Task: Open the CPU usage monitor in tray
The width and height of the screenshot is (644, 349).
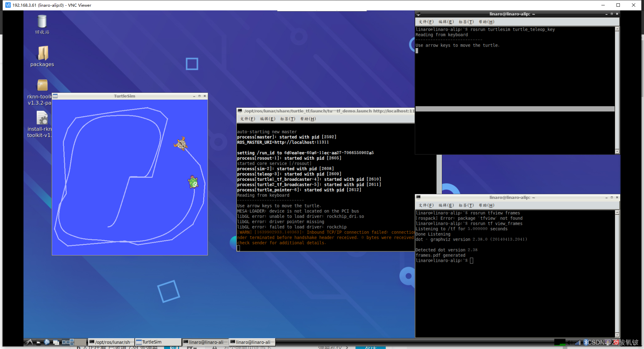Action: click(560, 342)
